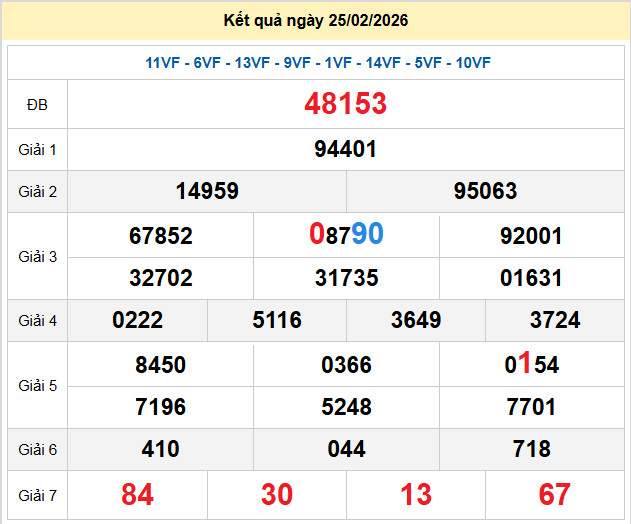Select the red Giải 7 number 67
This screenshot has height=524, width=631.
[555, 494]
